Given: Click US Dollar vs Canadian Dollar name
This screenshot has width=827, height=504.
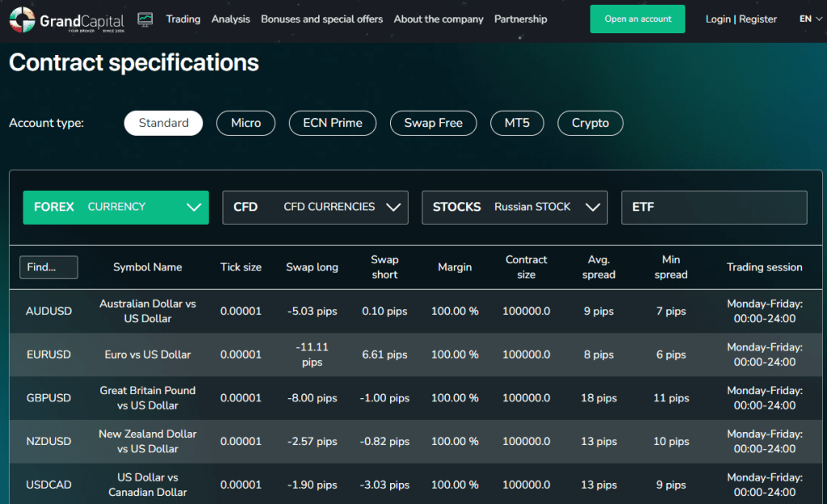Looking at the screenshot, I should (x=148, y=485).
